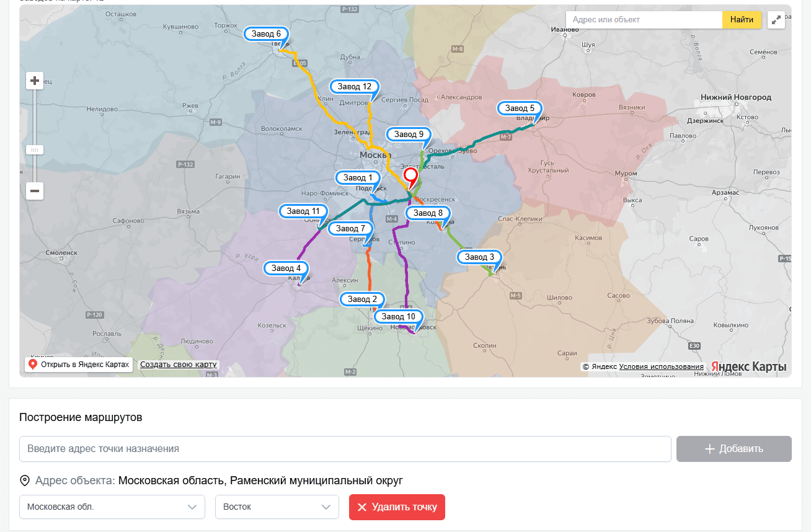The width and height of the screenshot is (811, 532).
Task: Click the red destination pin on the map
Action: click(410, 179)
